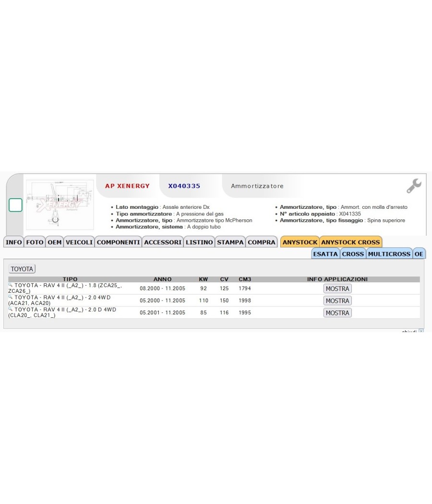The height and width of the screenshot is (504, 432).
Task: Click the 1794 displacement value
Action: 245,288
